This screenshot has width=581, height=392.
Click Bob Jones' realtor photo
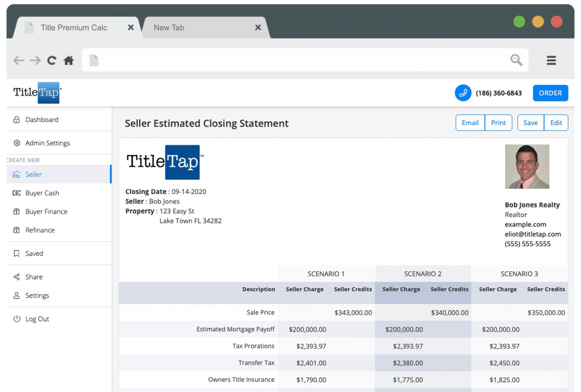click(527, 166)
